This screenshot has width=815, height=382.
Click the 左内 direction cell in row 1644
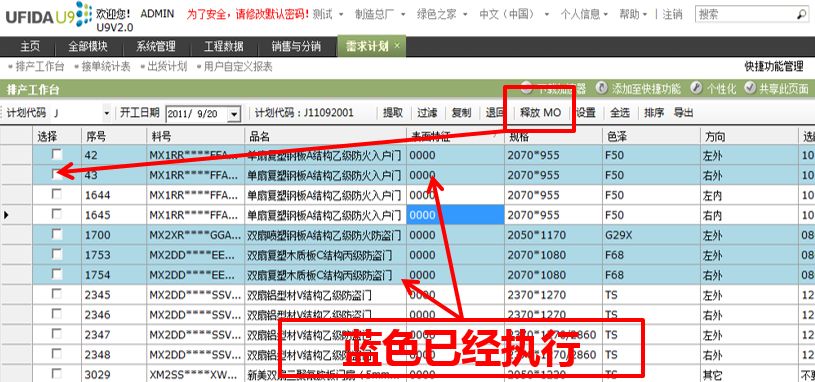click(749, 195)
